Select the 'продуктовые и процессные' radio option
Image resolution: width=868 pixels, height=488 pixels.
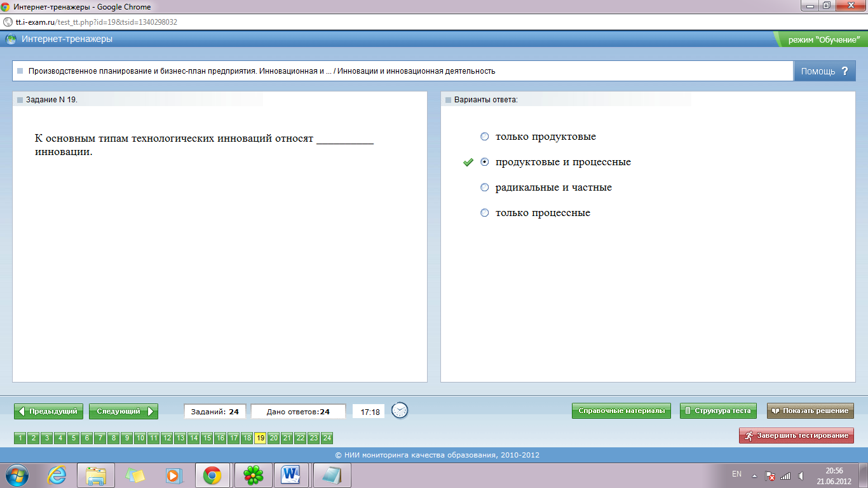pyautogui.click(x=485, y=162)
